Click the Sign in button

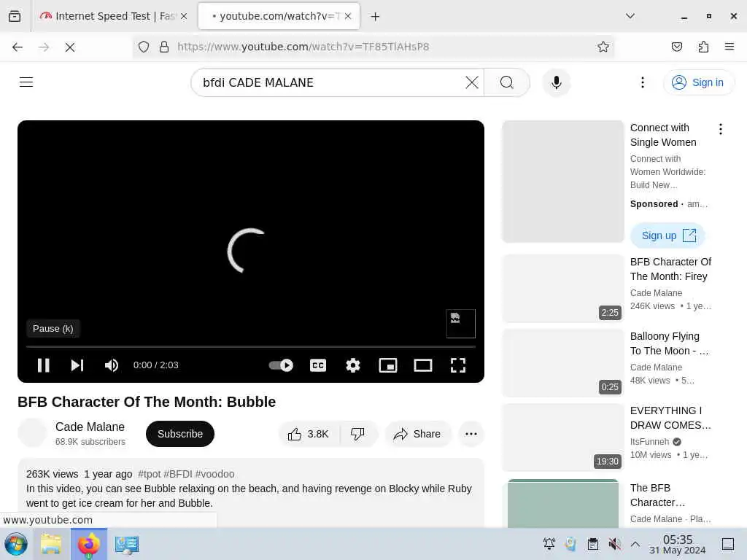tap(698, 82)
